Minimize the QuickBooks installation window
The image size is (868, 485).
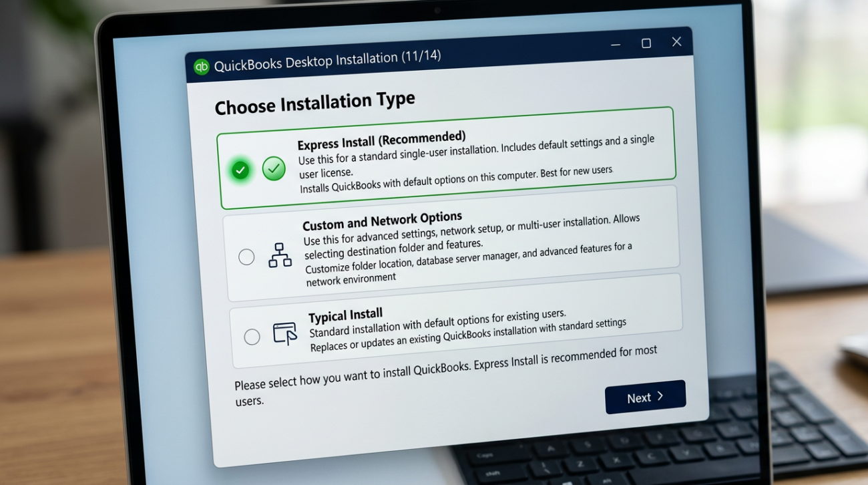[616, 45]
